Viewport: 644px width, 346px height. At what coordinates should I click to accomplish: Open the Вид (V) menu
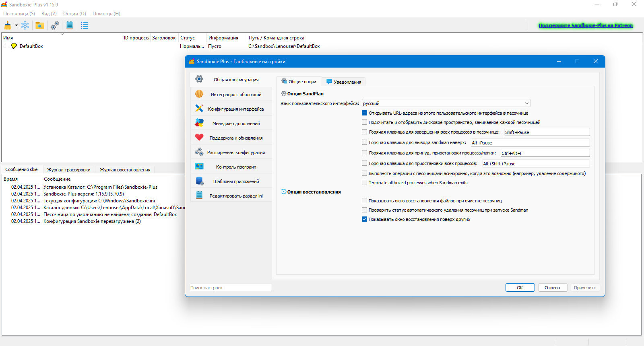click(x=49, y=14)
